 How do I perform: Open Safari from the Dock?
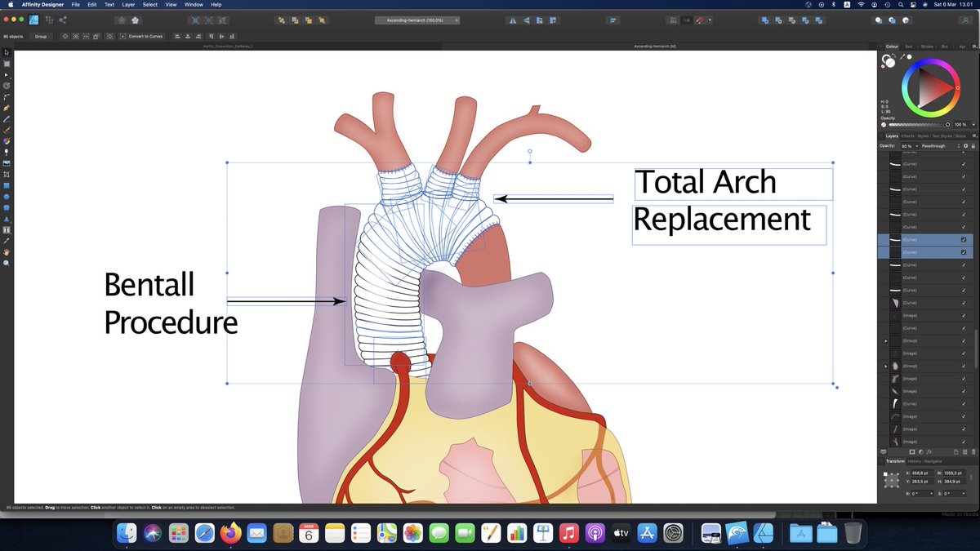(205, 533)
